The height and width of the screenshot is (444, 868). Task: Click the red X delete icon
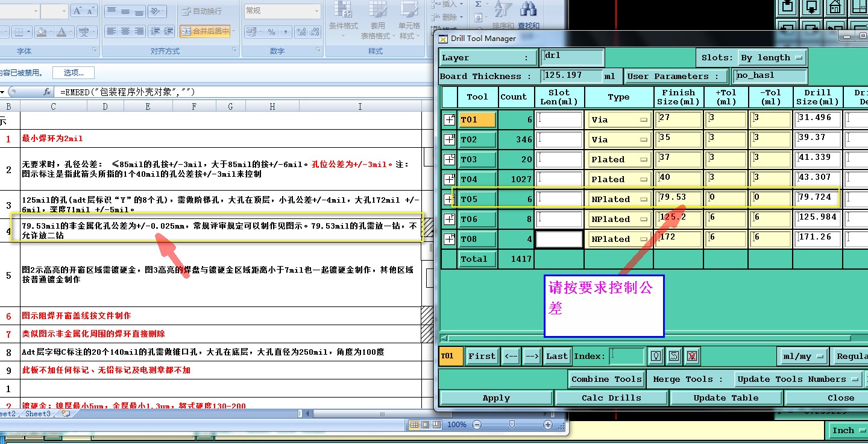coord(692,356)
